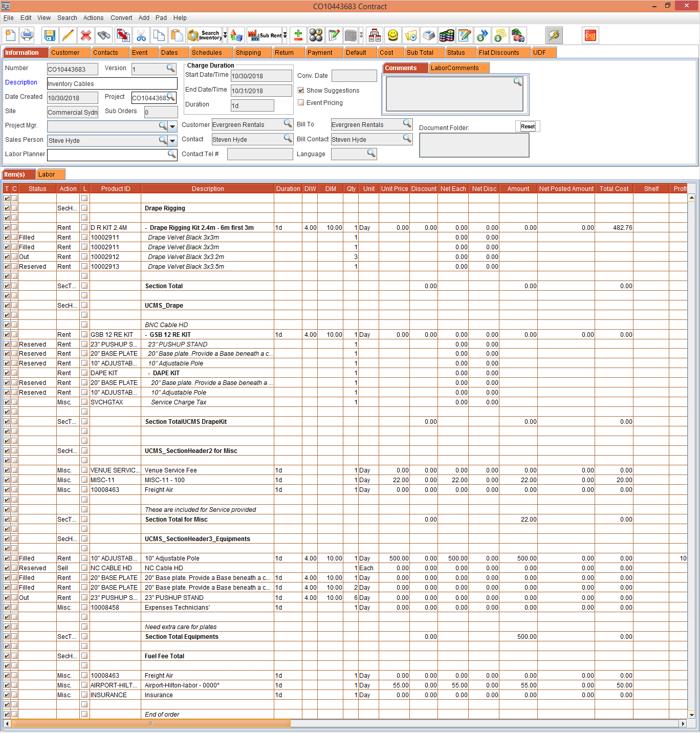
Task: Open the LaborComments tab
Action: (x=458, y=68)
